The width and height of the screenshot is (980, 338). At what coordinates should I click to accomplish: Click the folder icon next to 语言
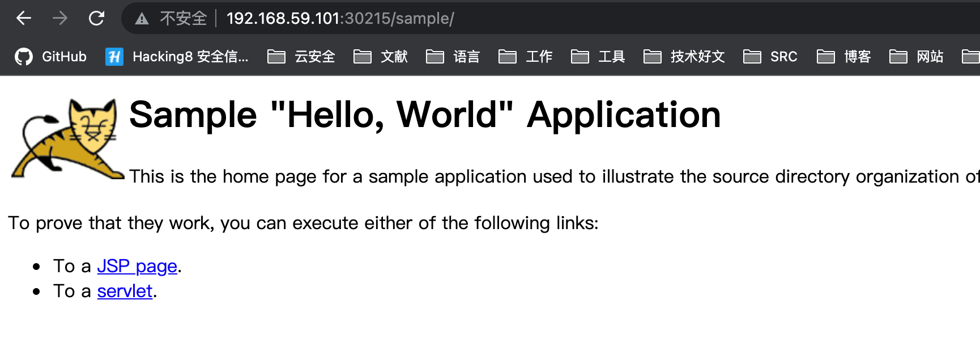pyautogui.click(x=435, y=57)
